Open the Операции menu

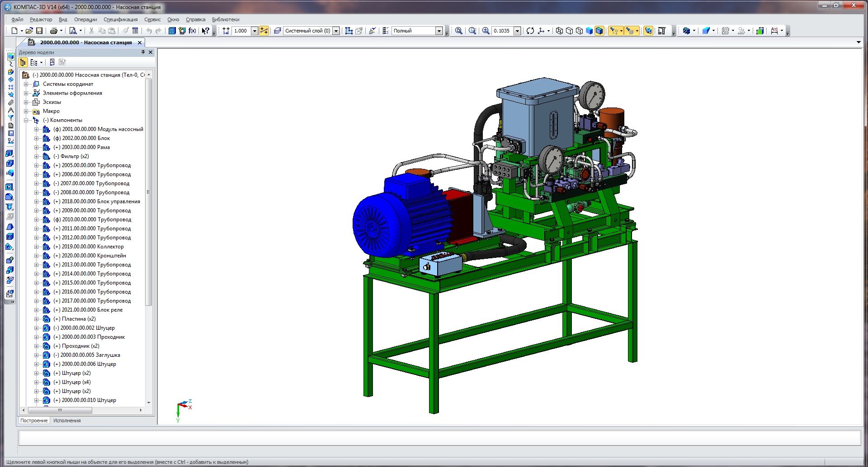point(85,19)
